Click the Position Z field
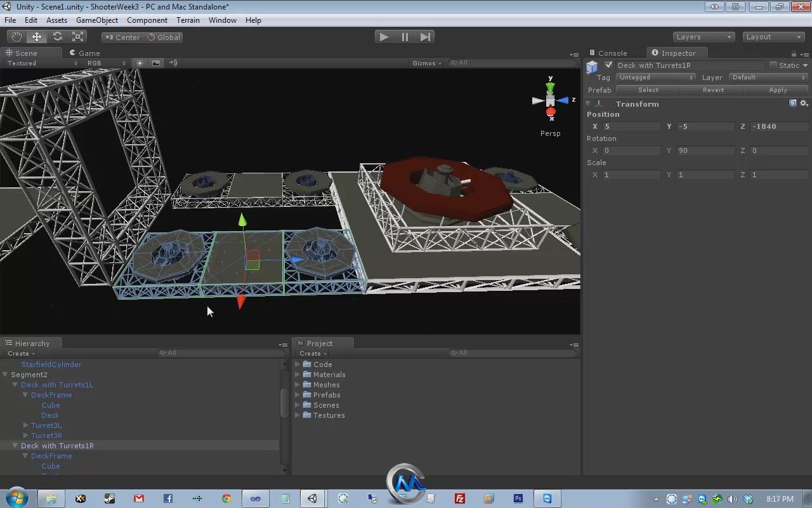The width and height of the screenshot is (812, 508). click(x=780, y=126)
